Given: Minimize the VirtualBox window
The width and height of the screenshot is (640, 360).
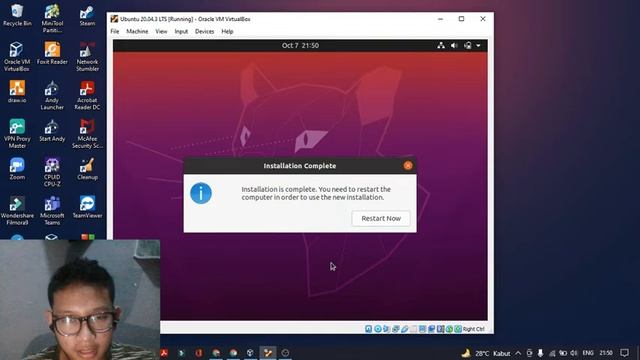Looking at the screenshot, I should tap(440, 19).
